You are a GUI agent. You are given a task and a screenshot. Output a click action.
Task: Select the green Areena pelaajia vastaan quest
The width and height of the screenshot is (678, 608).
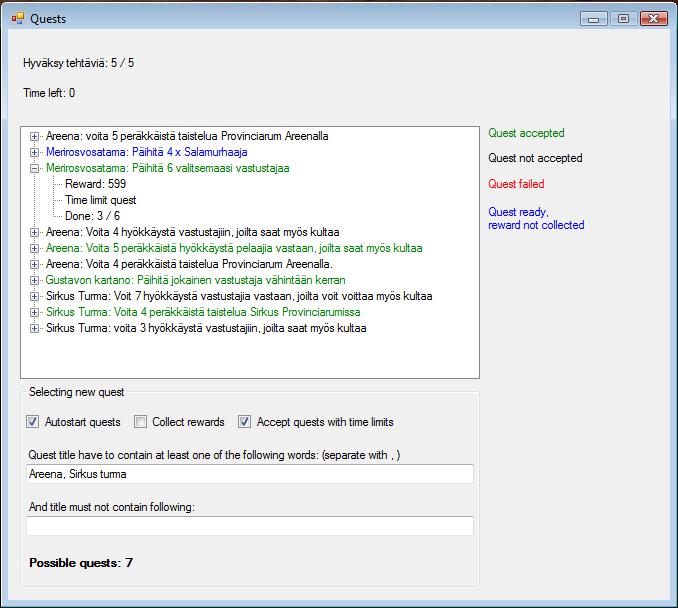pyautogui.click(x=234, y=248)
